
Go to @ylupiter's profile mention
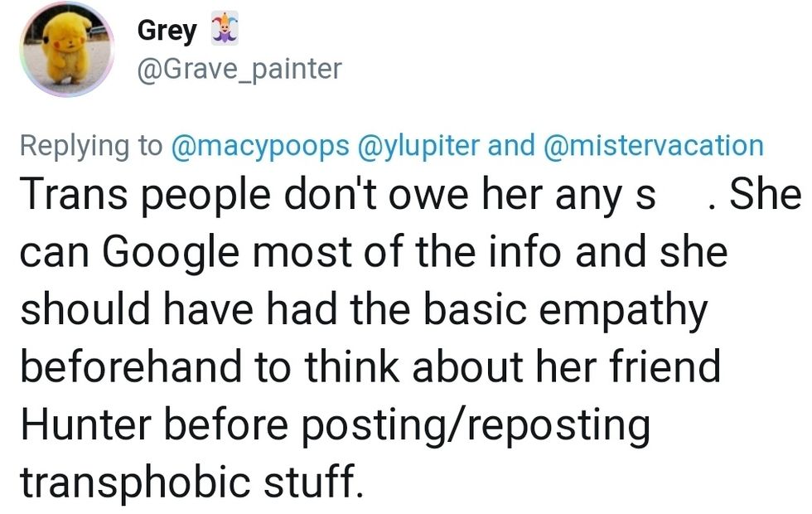418,145
